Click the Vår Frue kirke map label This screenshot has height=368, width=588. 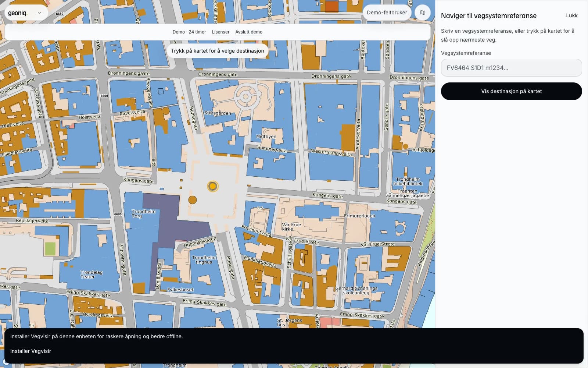click(x=291, y=227)
